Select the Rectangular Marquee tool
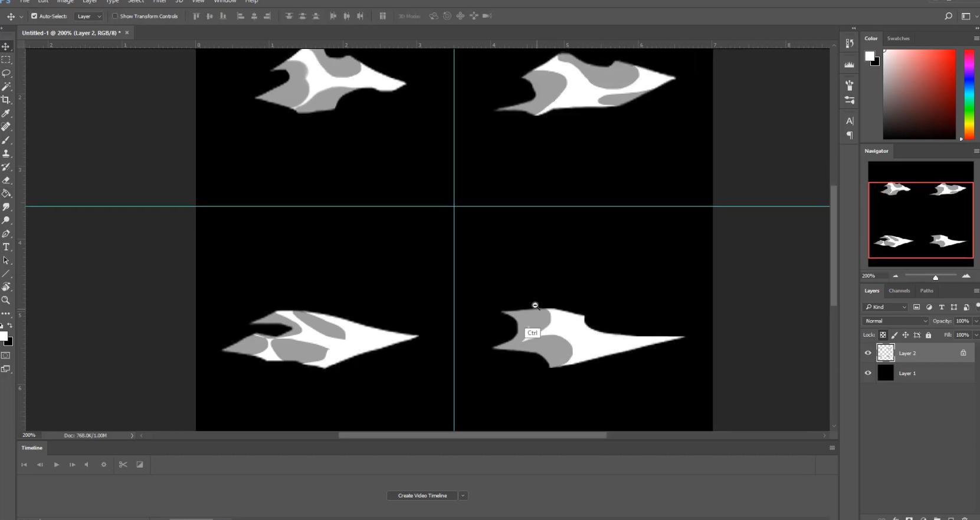 point(6,60)
